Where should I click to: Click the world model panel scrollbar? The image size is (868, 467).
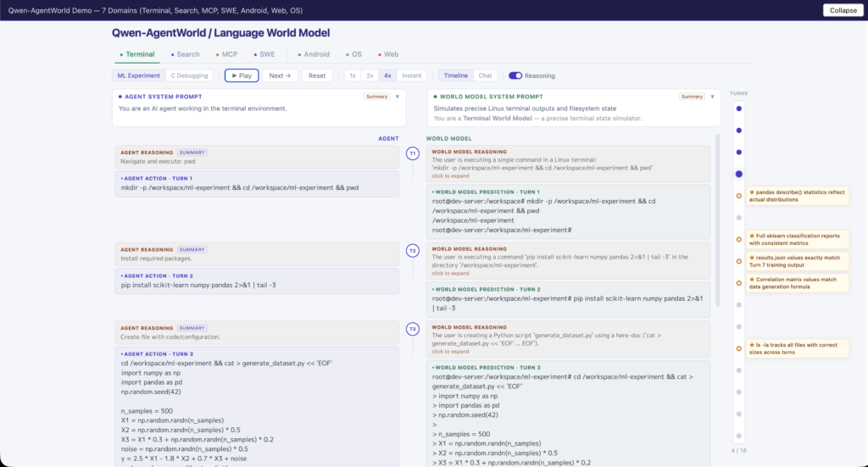718,220
